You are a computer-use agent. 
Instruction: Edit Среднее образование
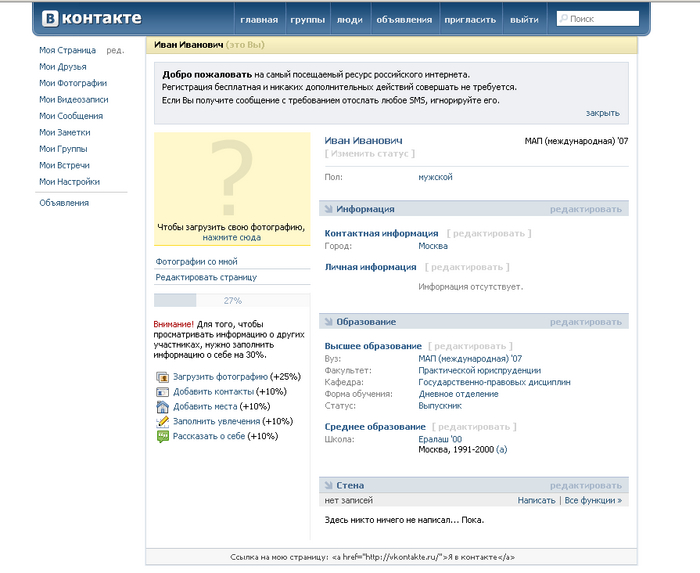tap(474, 427)
